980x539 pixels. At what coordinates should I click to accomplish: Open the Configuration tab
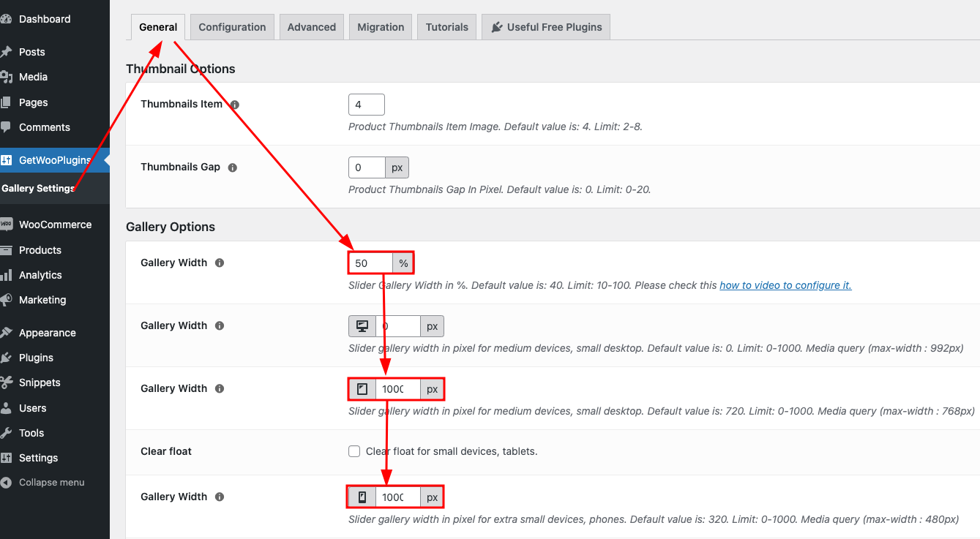tap(232, 27)
